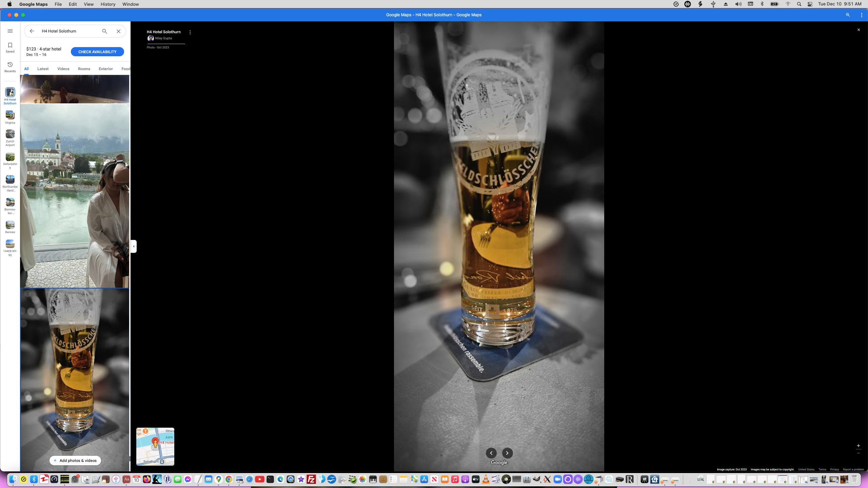Click the search magnifier icon
Viewport: 868px width, 488px height.
pos(104,31)
